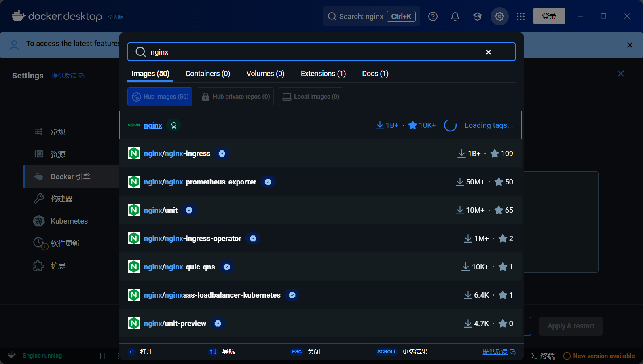Image resolution: width=643 pixels, height=364 pixels.
Task: Open the nginx/nginx-prometheus-exporter result
Action: pos(320,182)
